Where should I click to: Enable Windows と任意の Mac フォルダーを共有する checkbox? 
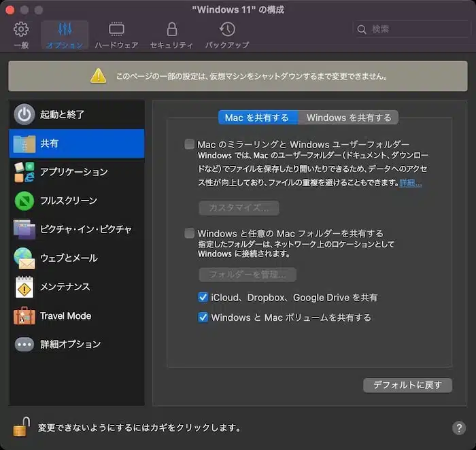coord(190,233)
